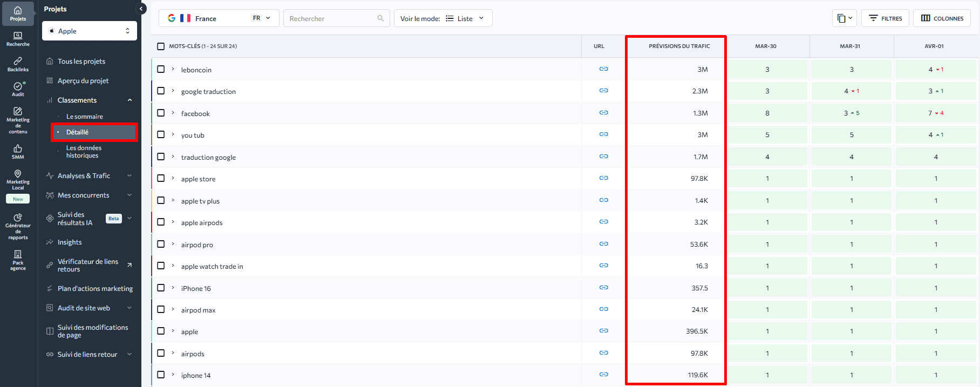Expand Audit de site web section
Screen dimensions: 980x387
pos(130,308)
